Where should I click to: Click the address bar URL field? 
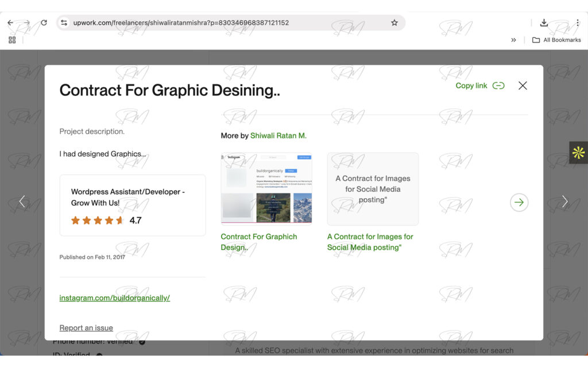[x=230, y=22]
